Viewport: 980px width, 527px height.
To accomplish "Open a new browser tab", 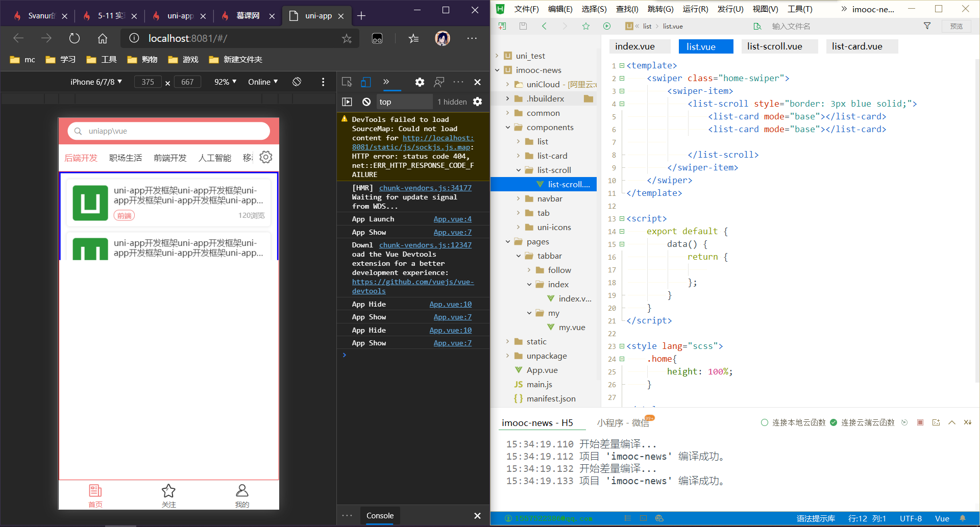I will 361,16.
